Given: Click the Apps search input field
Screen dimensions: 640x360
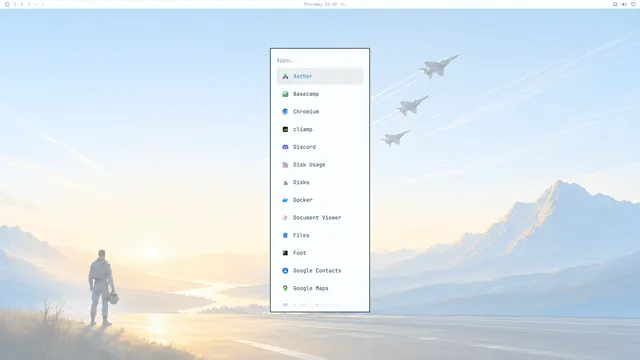Looking at the screenshot, I should point(320,60).
